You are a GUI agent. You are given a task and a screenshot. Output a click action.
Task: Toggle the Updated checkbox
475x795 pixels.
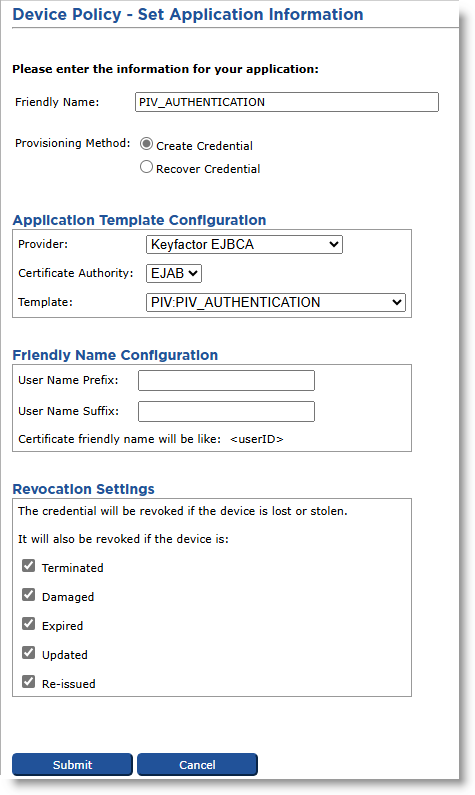29,653
